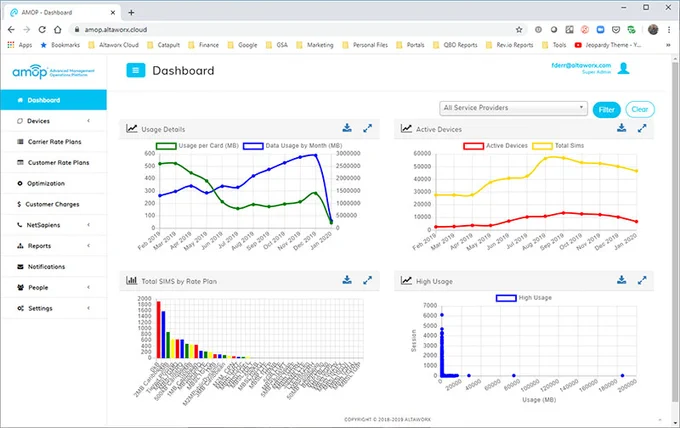Open the Chrome three-dot menu
The image size is (680, 428).
669,29
